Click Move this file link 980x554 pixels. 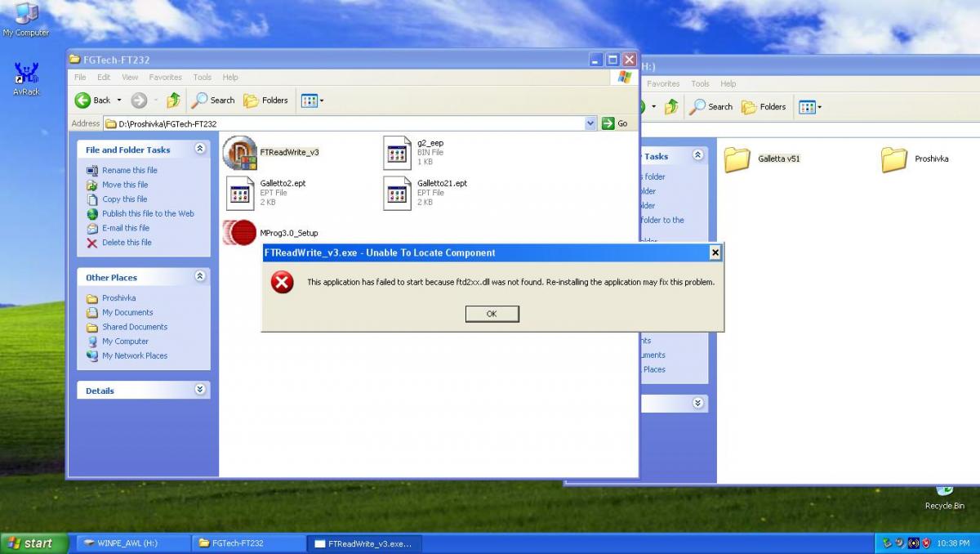pyautogui.click(x=125, y=185)
